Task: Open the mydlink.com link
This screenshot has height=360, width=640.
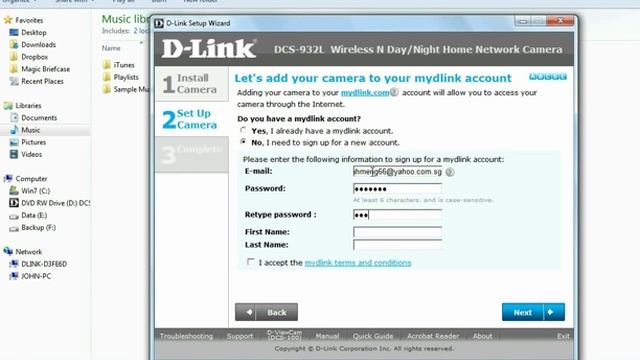Action: click(x=365, y=93)
